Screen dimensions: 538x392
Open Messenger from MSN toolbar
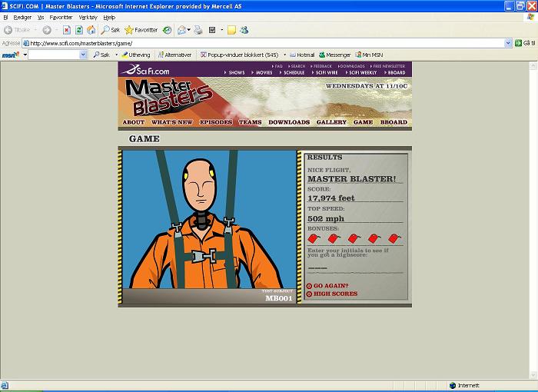pyautogui.click(x=335, y=55)
